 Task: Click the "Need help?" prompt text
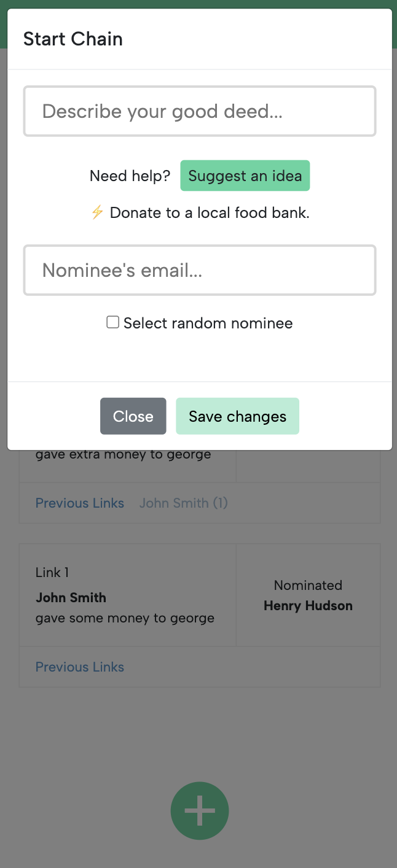point(130,176)
